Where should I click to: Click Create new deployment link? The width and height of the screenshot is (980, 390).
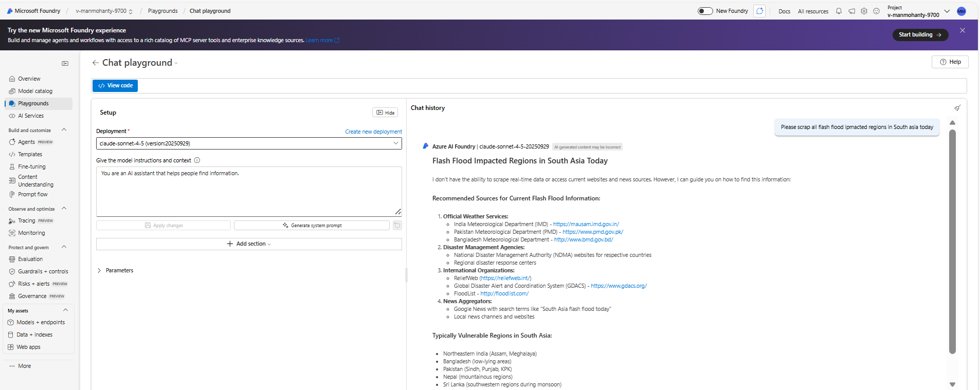(373, 132)
